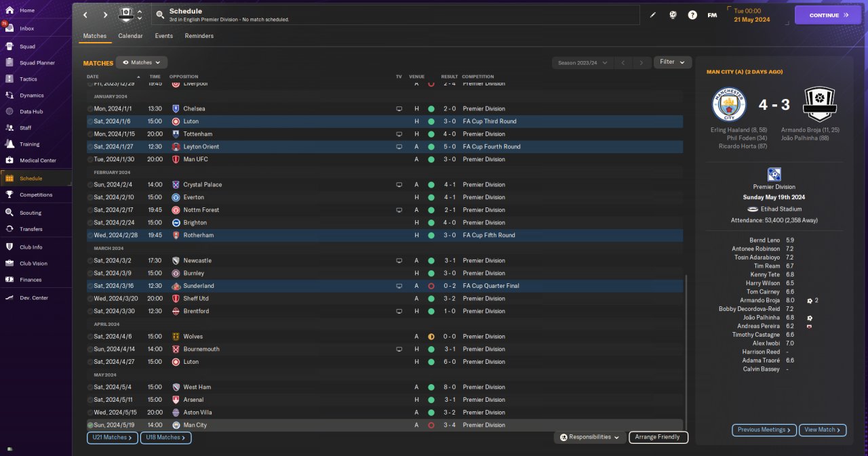This screenshot has width=868, height=456.
Task: Click the Schedule search bar
Action: 395,15
